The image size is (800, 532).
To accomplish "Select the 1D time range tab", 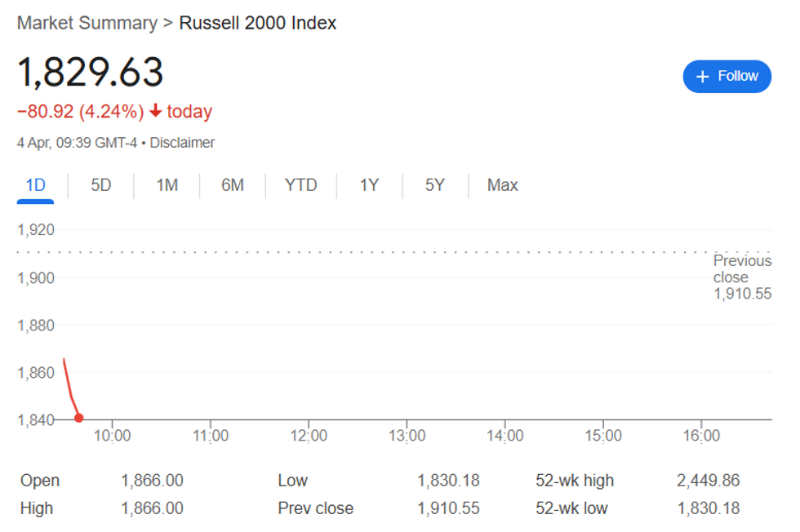I will [35, 185].
